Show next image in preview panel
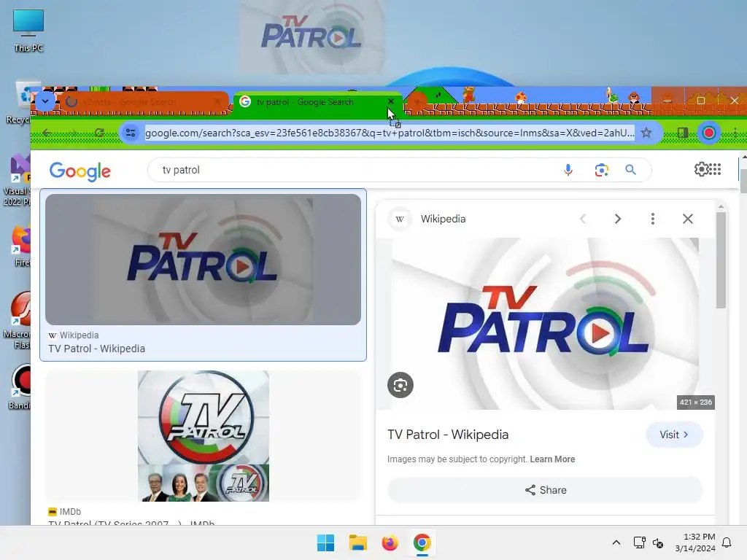The height and width of the screenshot is (560, 747). coord(617,219)
